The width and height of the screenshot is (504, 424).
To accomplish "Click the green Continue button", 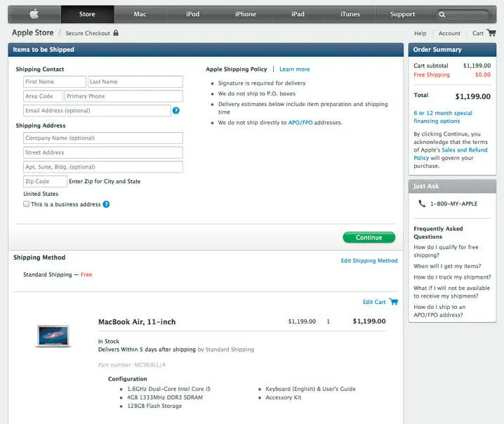I will tap(369, 237).
